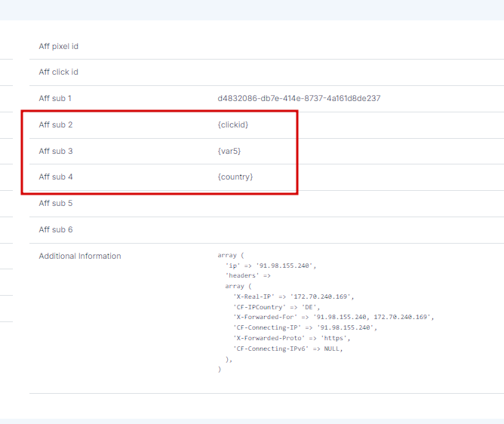
Task: Select the {clickid} value
Action: [x=233, y=124]
